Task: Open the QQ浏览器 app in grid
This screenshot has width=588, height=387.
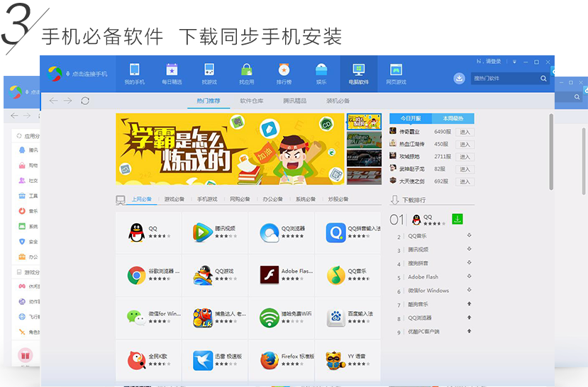Action: pyautogui.click(x=270, y=232)
